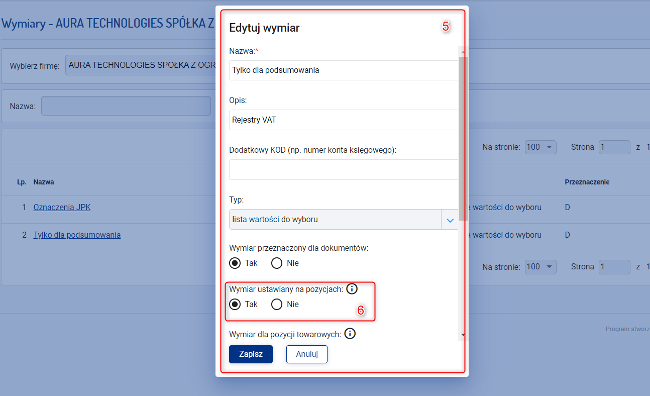This screenshot has width=650, height=396.
Task: Select Nie for Wymiar przeznaczony dla dokumentów
Action: [276, 263]
